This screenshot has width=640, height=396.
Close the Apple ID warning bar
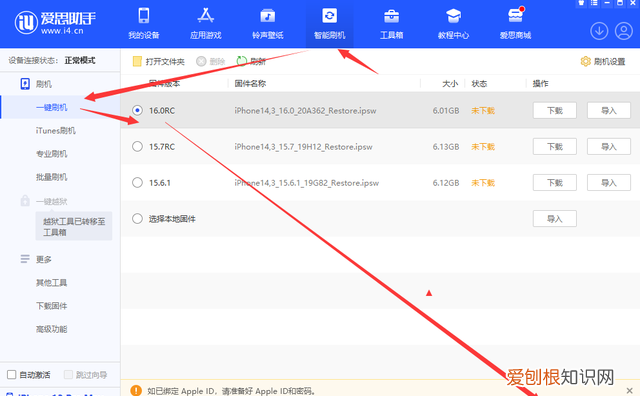point(629,391)
